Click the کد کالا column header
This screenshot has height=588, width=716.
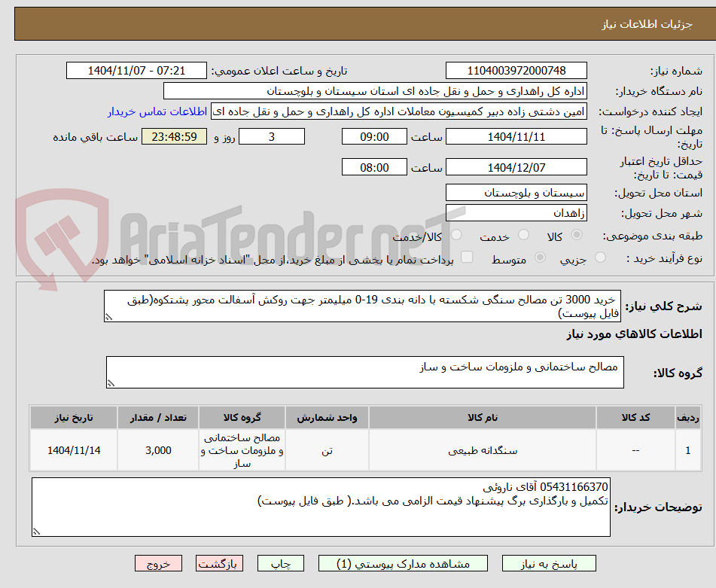click(635, 418)
